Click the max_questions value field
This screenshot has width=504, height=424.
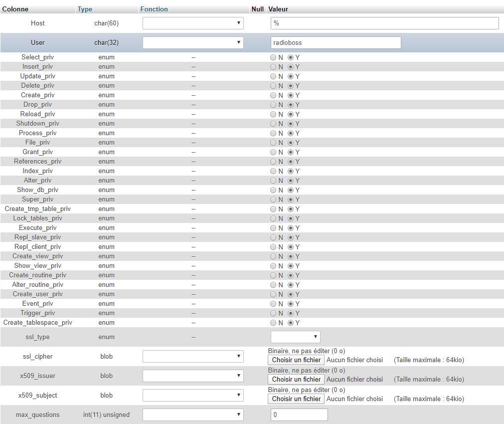[299, 415]
